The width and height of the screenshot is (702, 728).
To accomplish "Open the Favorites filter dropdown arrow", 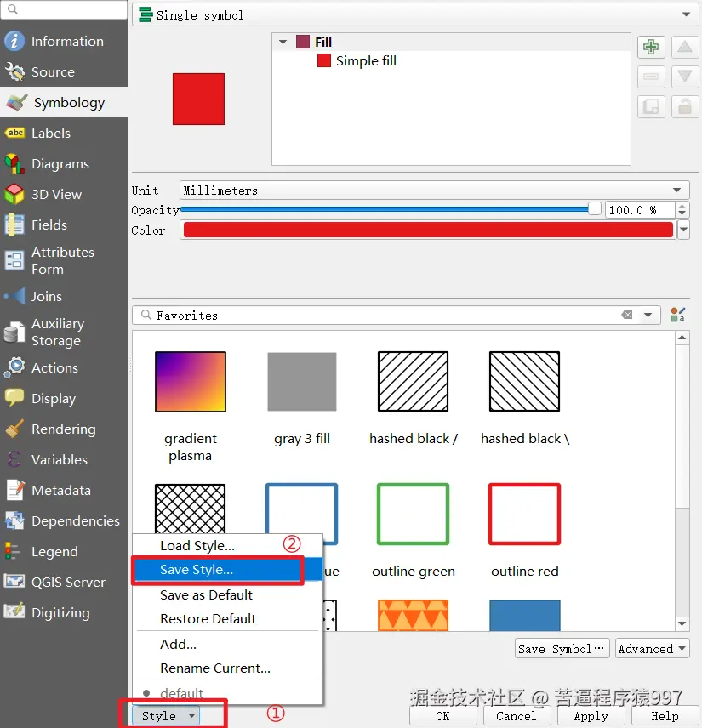I will click(x=648, y=315).
